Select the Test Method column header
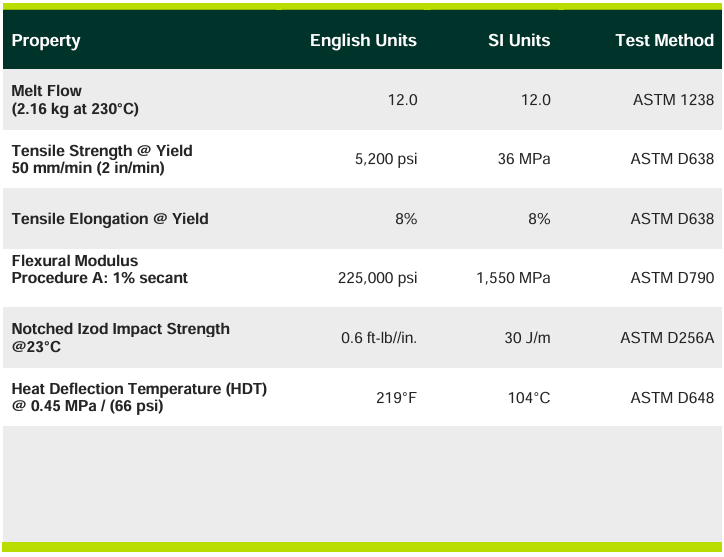The image size is (724, 557). pos(664,41)
